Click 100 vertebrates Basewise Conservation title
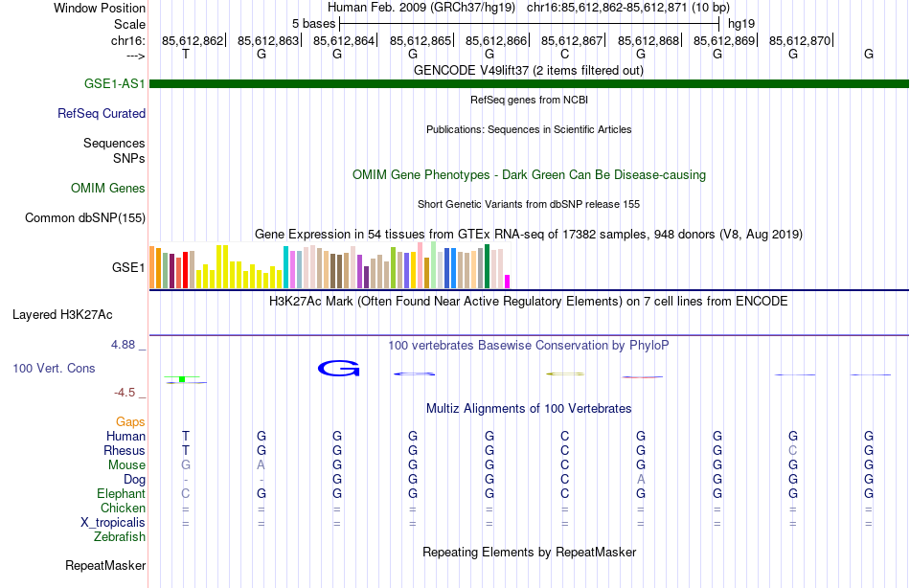 (x=529, y=346)
